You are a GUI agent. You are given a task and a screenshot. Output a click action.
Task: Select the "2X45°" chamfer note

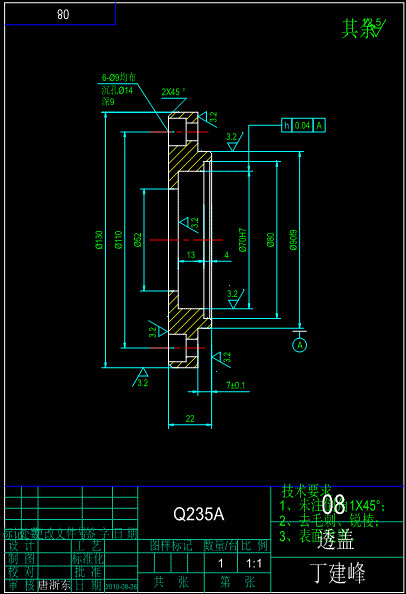tap(173, 92)
